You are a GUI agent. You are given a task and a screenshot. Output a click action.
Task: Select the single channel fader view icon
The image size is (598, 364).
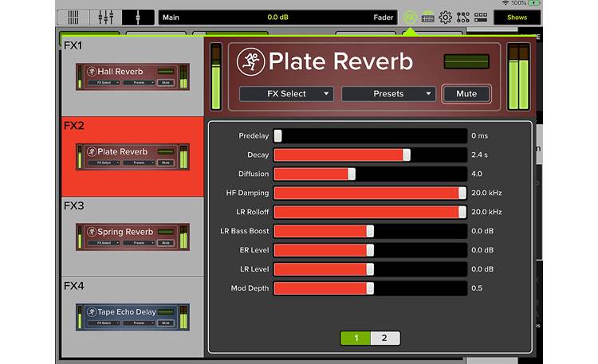tap(138, 18)
